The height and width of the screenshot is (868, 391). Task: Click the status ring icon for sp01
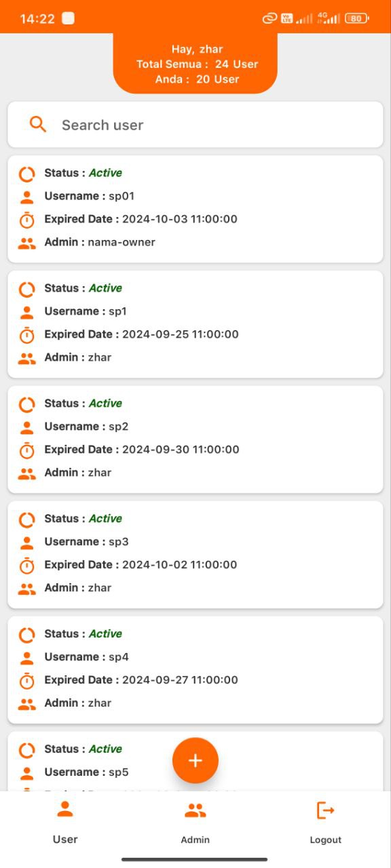(26, 174)
